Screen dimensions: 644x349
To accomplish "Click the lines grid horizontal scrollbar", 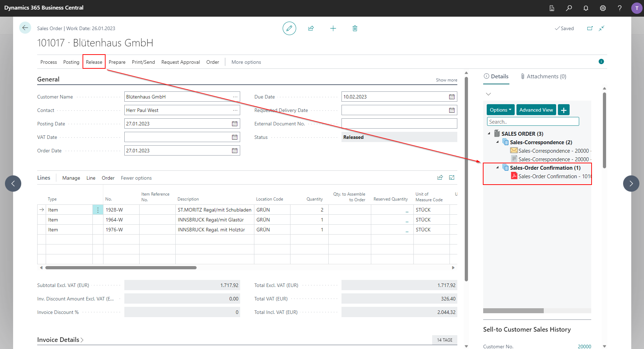I will (x=121, y=268).
